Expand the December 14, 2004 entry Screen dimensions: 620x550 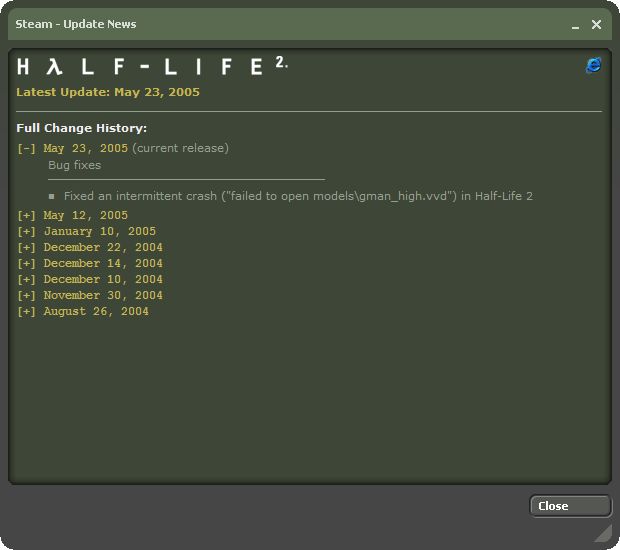coord(26,264)
